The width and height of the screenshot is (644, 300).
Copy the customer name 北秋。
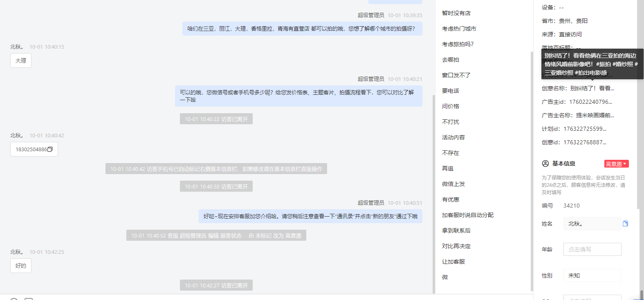[625, 224]
